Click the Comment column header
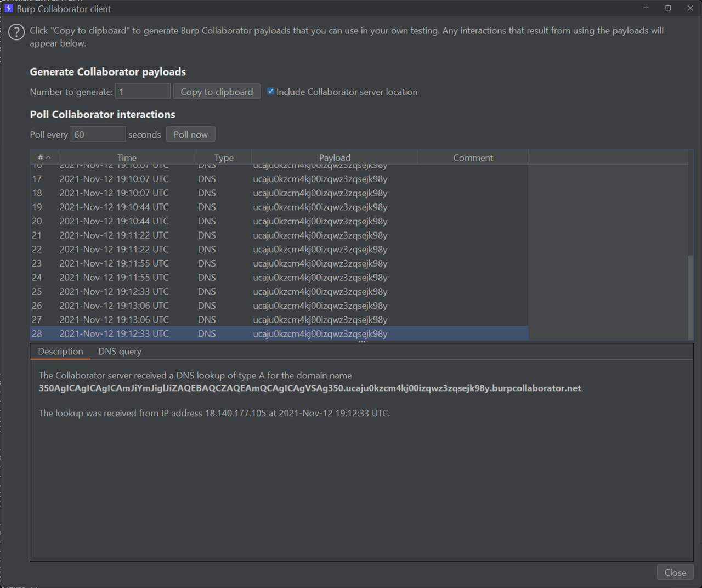702x588 pixels. click(473, 157)
